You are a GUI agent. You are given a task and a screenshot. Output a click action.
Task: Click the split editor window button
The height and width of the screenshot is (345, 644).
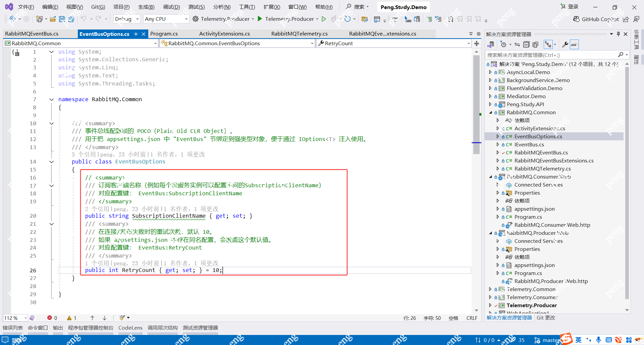pos(477,44)
